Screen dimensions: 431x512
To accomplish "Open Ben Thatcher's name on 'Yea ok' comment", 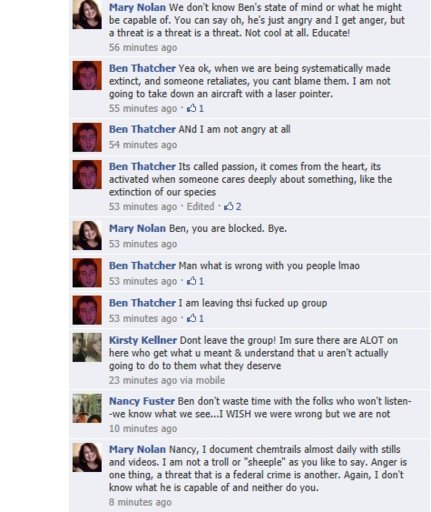I will pyautogui.click(x=142, y=68).
